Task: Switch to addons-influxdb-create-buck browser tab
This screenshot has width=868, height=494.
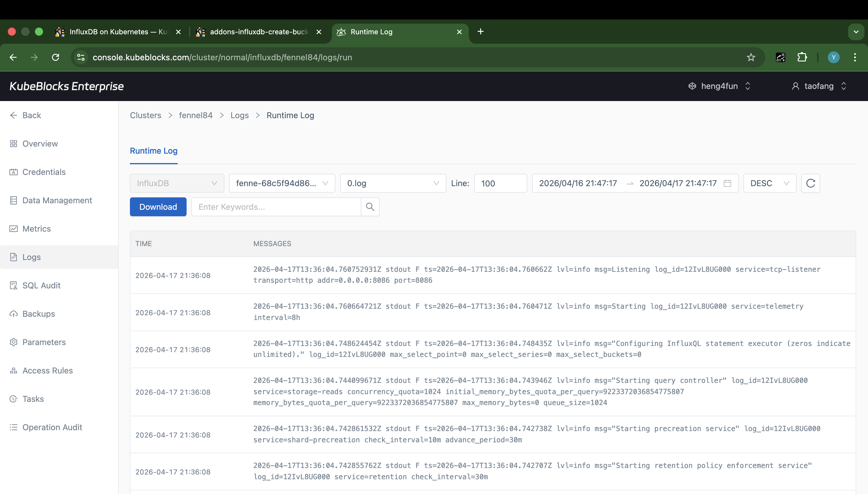Action: 259,32
